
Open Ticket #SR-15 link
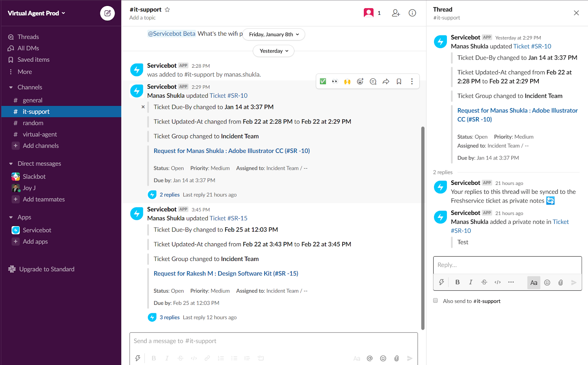(x=229, y=218)
